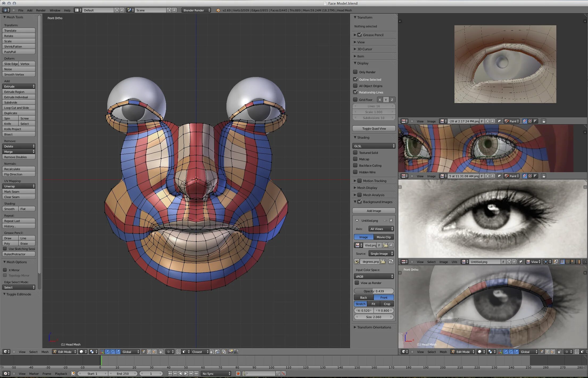588x378 pixels.
Task: Open the Render menu
Action: click(x=41, y=10)
